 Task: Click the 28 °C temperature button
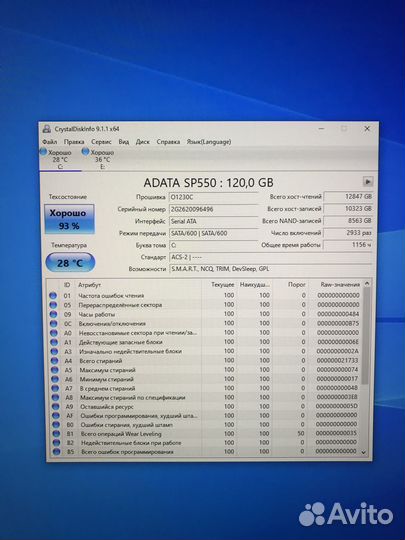click(70, 262)
